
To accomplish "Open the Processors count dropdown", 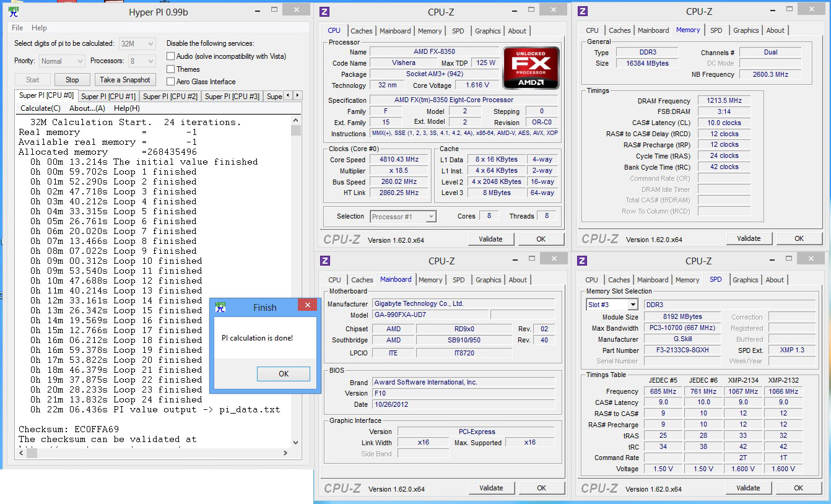I will (x=142, y=61).
